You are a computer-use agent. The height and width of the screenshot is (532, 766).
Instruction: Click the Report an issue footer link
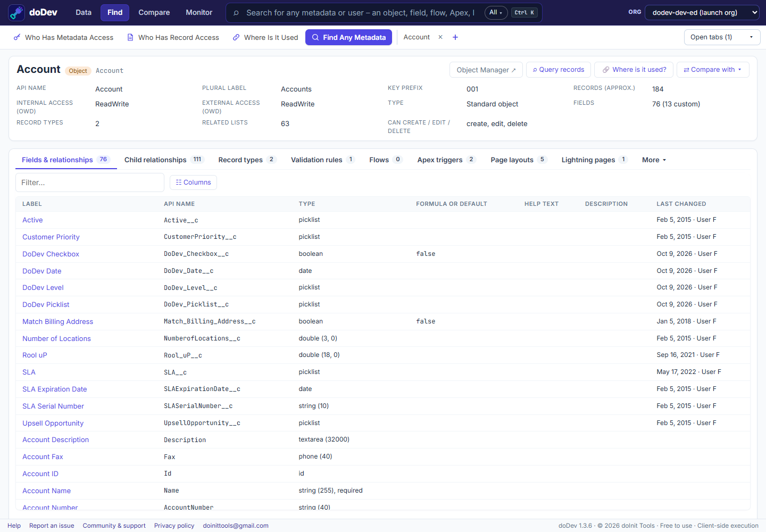point(52,526)
